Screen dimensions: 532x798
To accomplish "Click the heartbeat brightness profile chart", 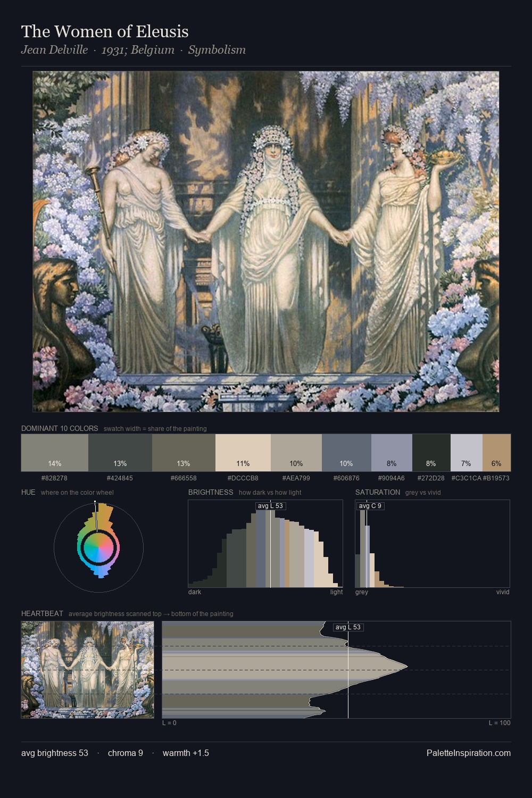I will (336, 670).
